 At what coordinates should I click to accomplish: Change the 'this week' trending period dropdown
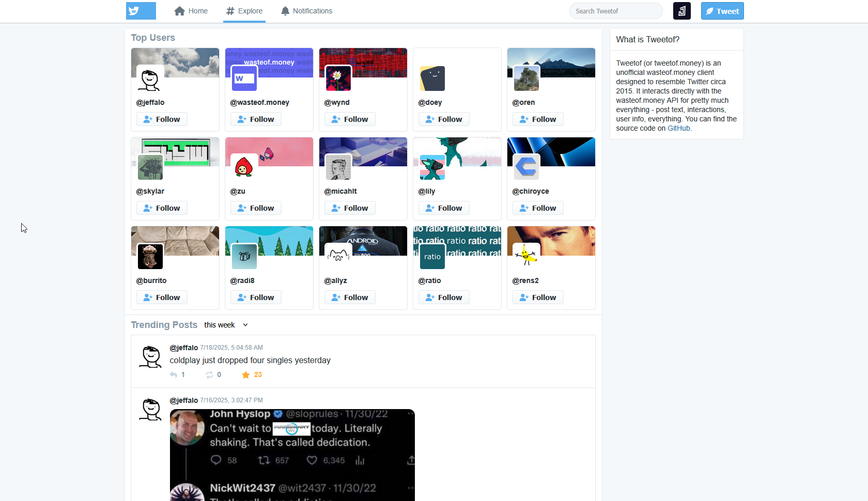coord(226,325)
